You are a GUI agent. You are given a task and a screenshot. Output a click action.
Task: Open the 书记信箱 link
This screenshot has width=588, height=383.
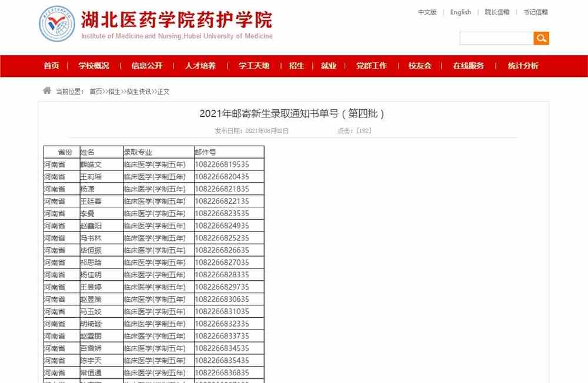tap(536, 12)
